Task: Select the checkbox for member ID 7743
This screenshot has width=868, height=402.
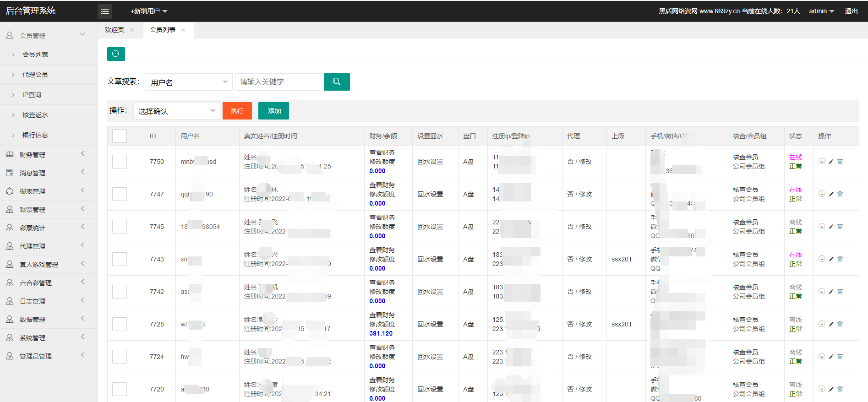Action: 120,259
